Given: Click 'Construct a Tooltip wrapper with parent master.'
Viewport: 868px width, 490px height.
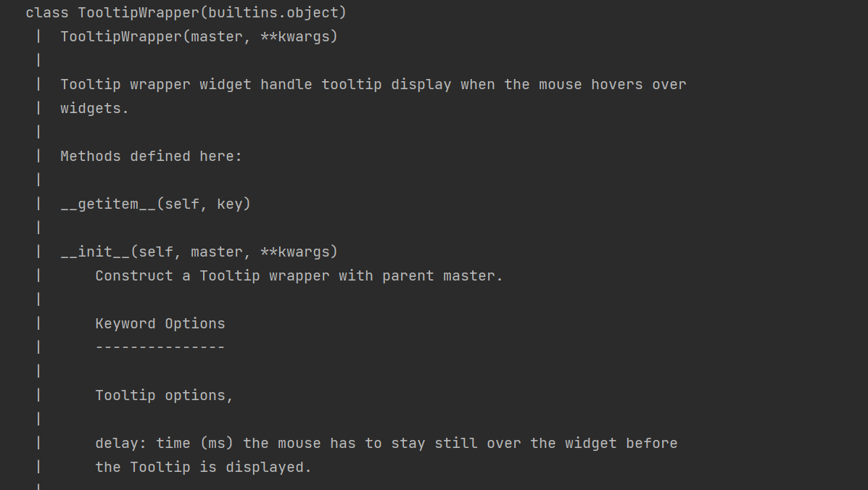Looking at the screenshot, I should (299, 275).
